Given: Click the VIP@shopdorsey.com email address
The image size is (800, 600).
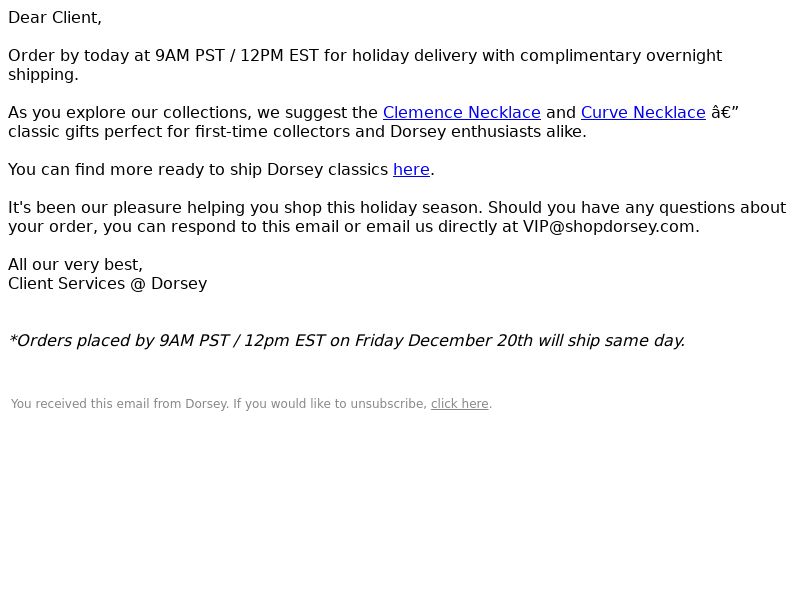Looking at the screenshot, I should point(611,227).
